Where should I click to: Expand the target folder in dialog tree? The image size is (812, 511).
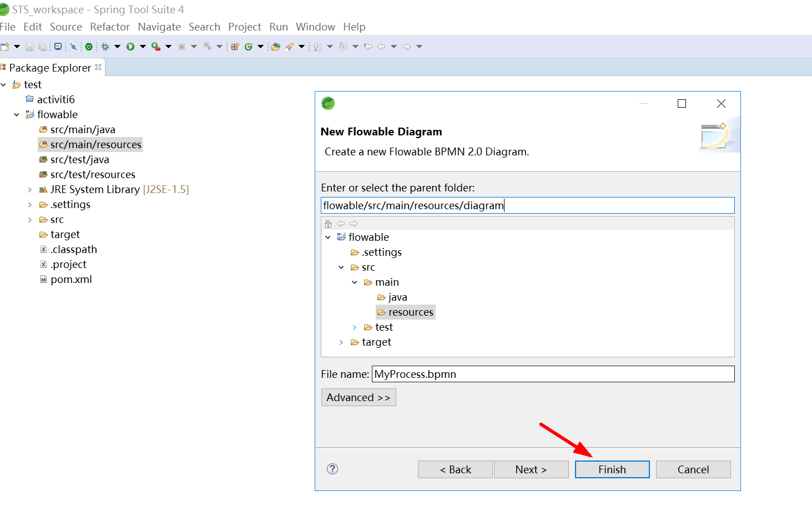[x=341, y=342]
